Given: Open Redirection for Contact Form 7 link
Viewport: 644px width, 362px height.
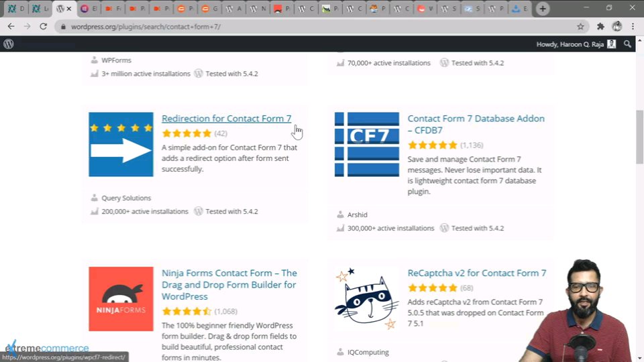Looking at the screenshot, I should point(226,118).
